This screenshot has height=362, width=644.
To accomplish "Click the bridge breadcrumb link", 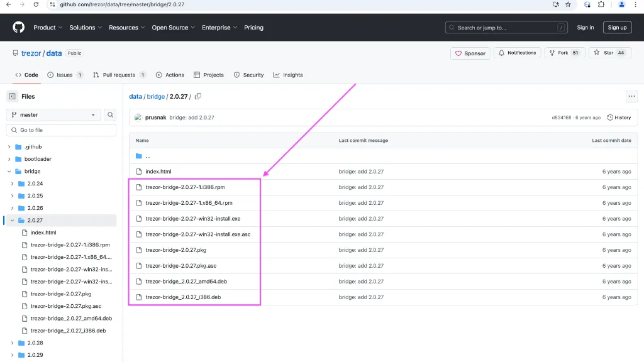I will click(156, 96).
